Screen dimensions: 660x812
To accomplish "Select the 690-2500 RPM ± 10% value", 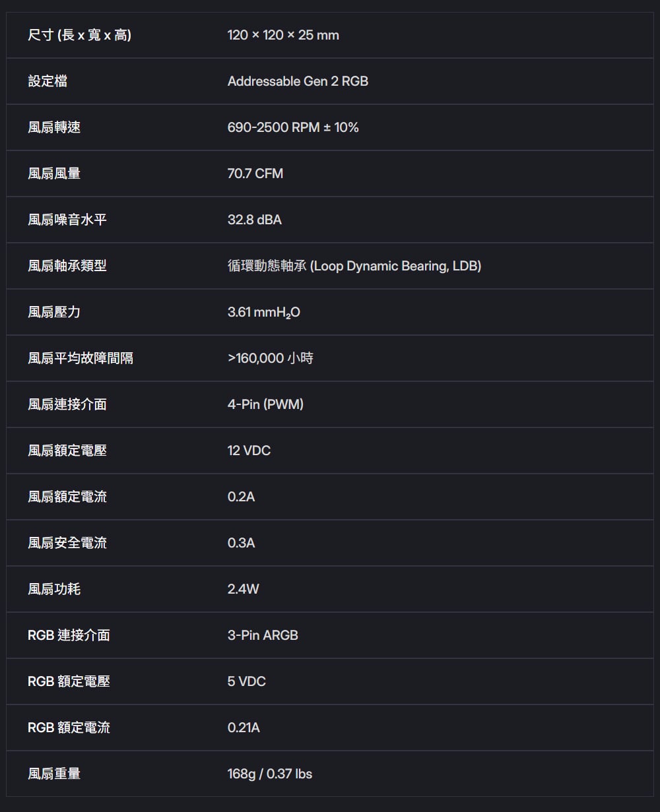I will point(293,127).
